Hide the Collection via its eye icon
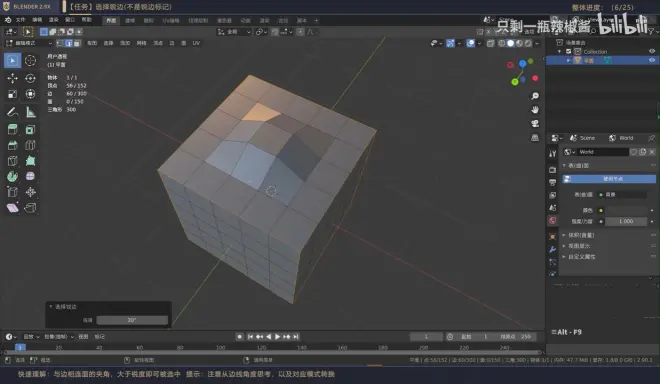This screenshot has width=660, height=384. click(x=652, y=51)
